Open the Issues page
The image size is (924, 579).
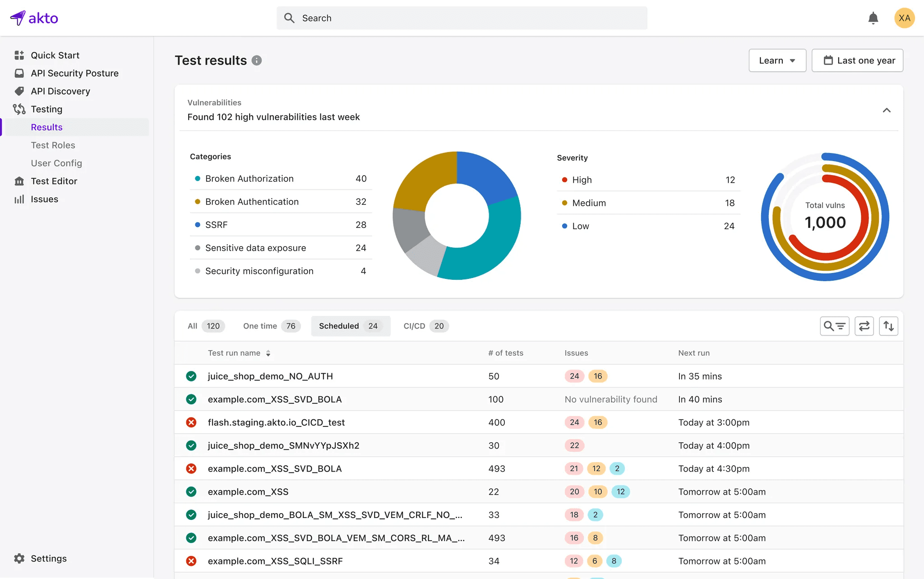click(x=44, y=199)
